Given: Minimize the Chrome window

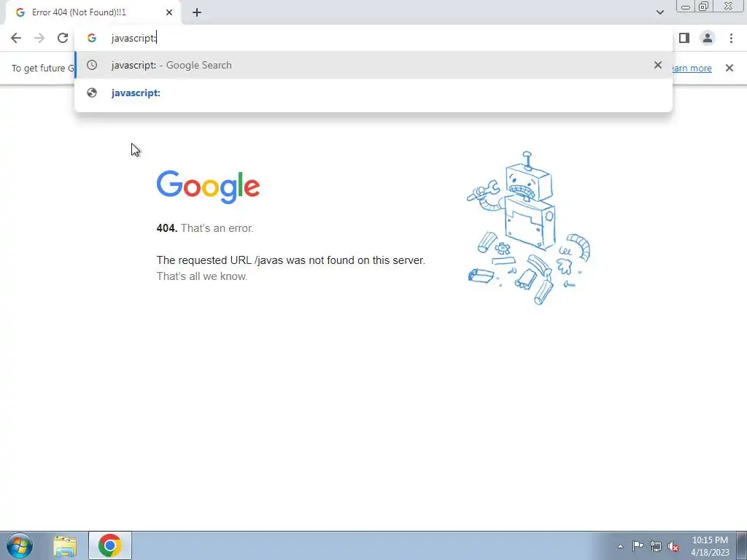Looking at the screenshot, I should pyautogui.click(x=686, y=7).
